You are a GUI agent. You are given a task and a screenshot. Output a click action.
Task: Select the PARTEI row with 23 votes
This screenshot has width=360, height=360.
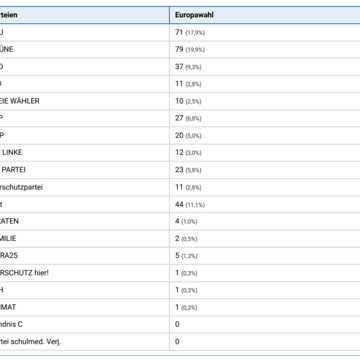tap(180, 170)
